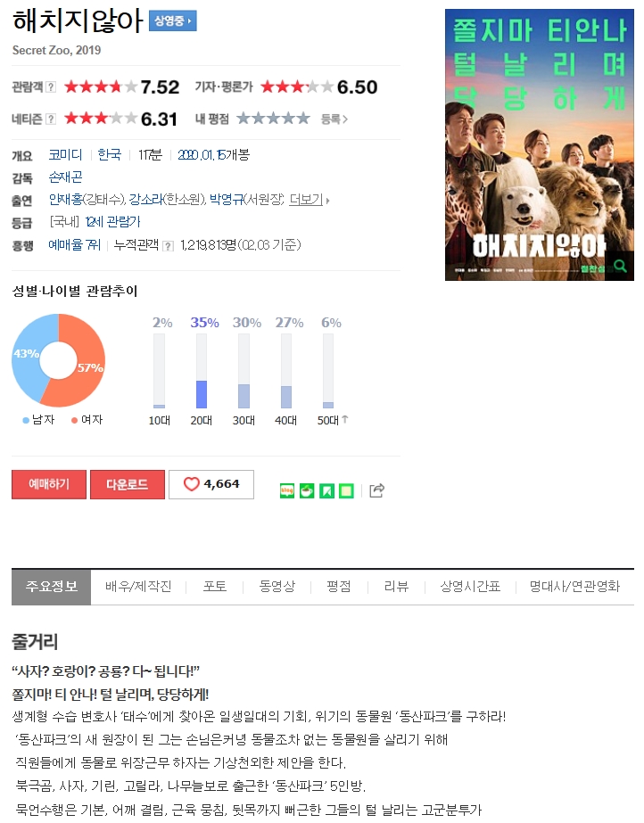Click the fourth green share icon
The image size is (644, 823).
[346, 490]
